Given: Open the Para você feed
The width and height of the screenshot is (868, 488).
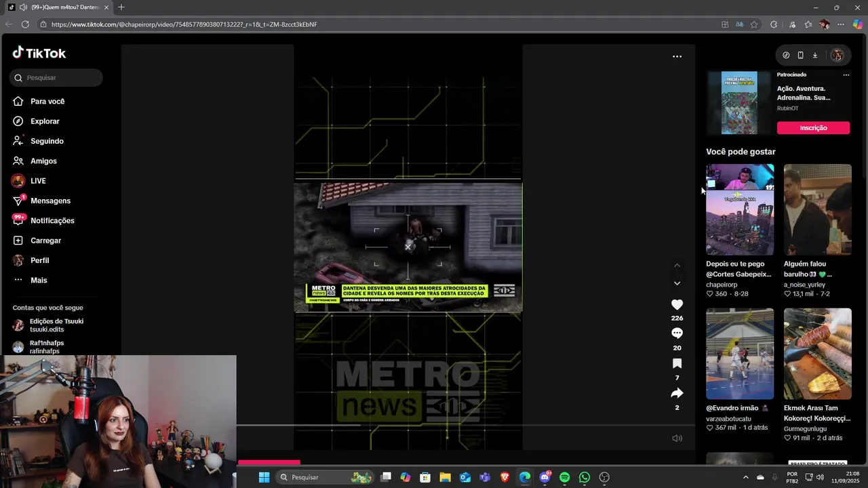Looking at the screenshot, I should [x=39, y=101].
